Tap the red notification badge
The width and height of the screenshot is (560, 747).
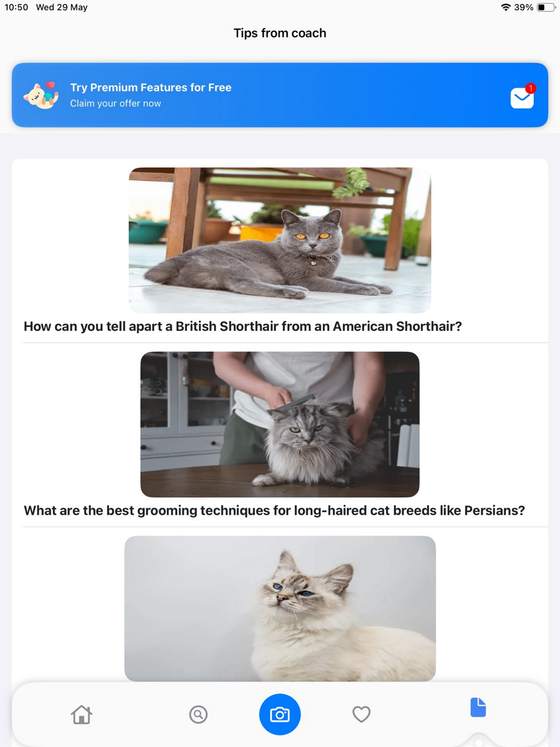pos(531,89)
